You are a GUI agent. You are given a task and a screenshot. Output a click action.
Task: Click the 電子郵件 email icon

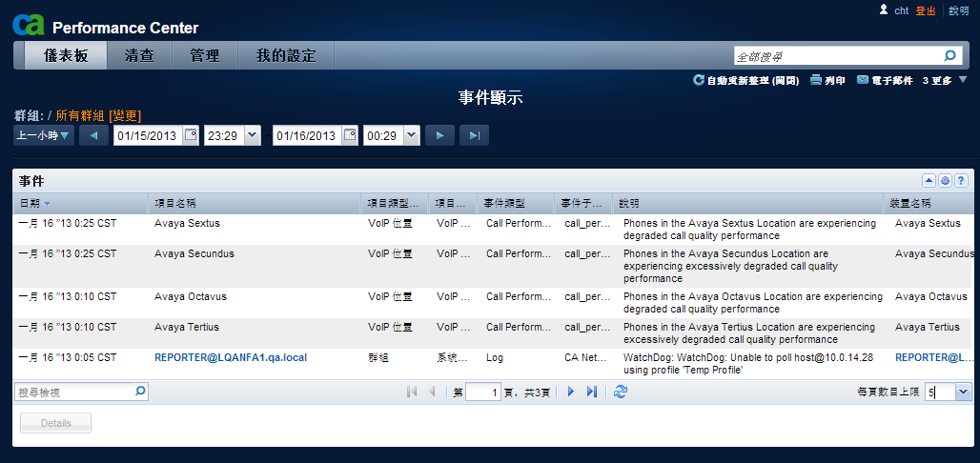point(863,80)
